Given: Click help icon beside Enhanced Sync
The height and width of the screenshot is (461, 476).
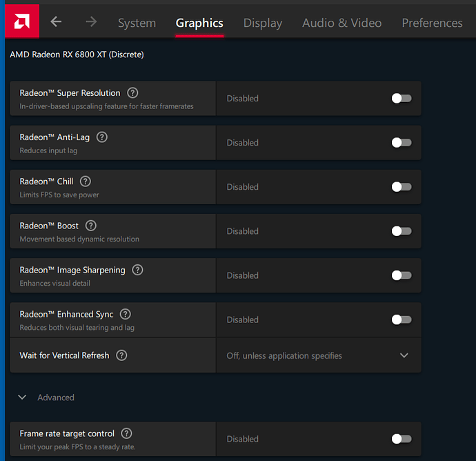Looking at the screenshot, I should [x=126, y=314].
